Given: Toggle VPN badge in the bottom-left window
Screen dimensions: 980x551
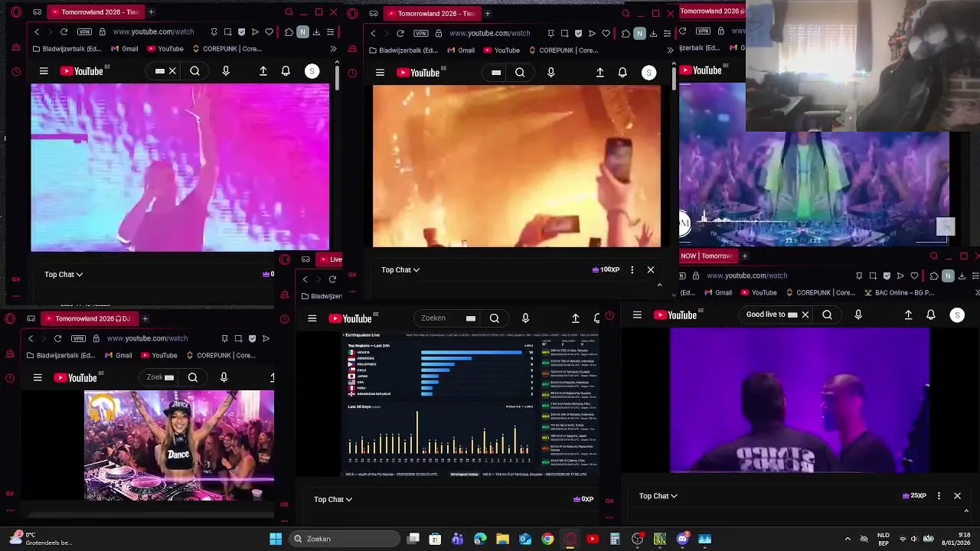Looking at the screenshot, I should click(x=78, y=338).
